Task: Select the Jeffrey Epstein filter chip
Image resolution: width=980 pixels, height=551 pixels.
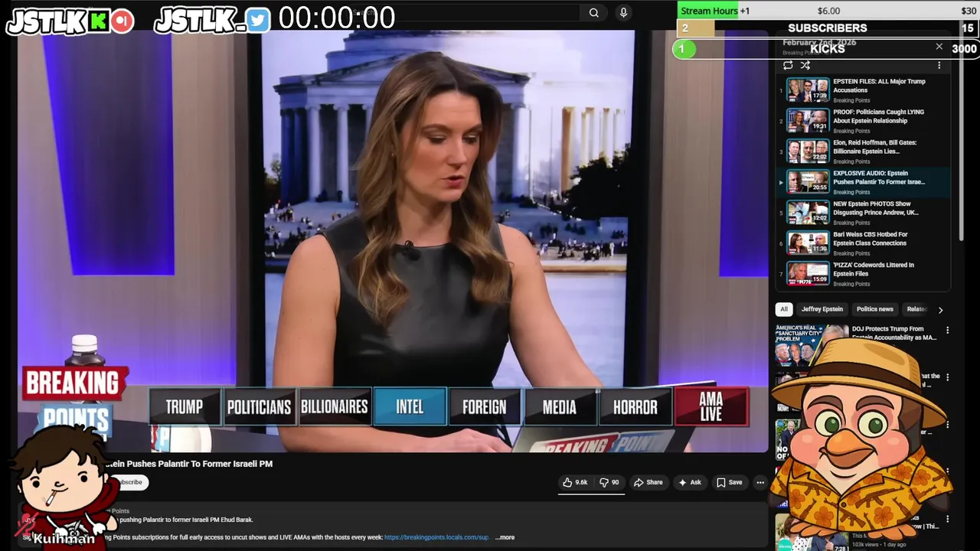Action: tap(822, 309)
